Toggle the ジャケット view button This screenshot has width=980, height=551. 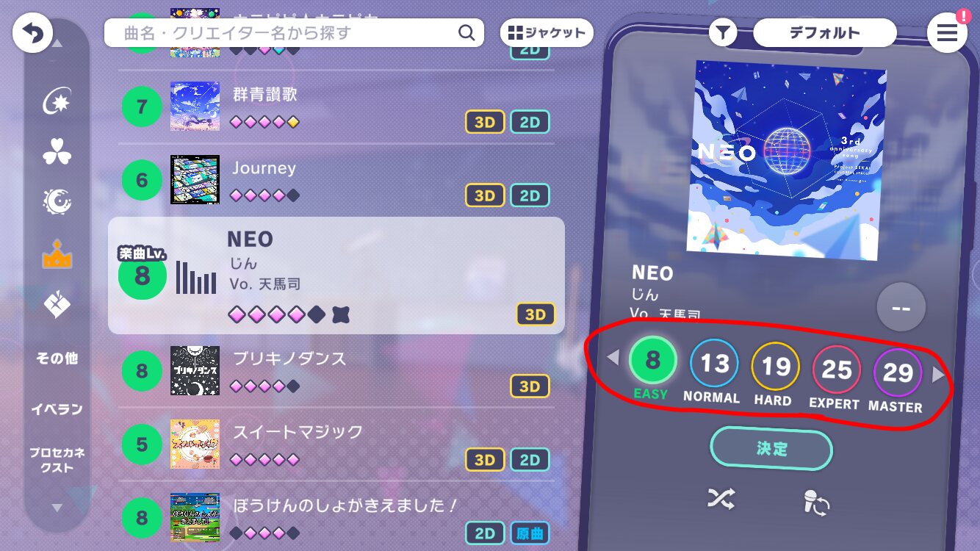pyautogui.click(x=547, y=33)
